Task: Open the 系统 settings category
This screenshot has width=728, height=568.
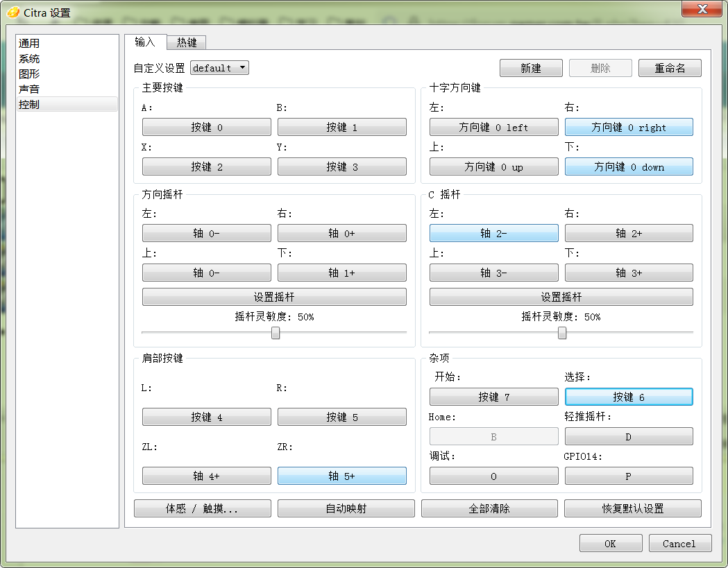Action: 67,59
